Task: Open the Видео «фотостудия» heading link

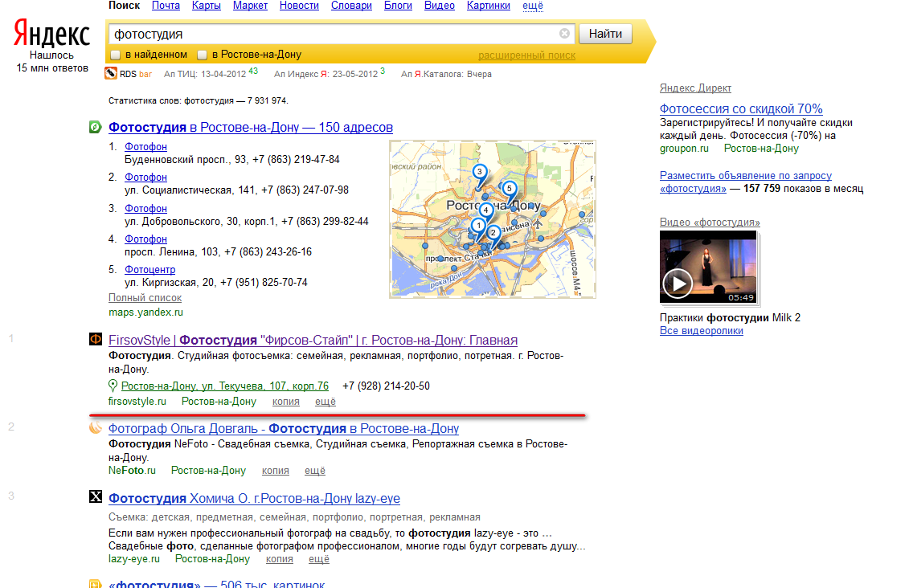Action: tap(710, 222)
